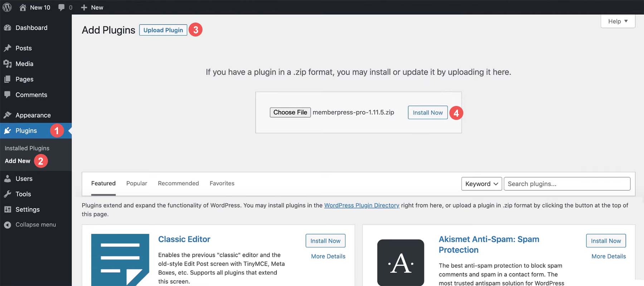The height and width of the screenshot is (286, 644).
Task: Select Installed Plugins submenu item
Action: tap(27, 148)
